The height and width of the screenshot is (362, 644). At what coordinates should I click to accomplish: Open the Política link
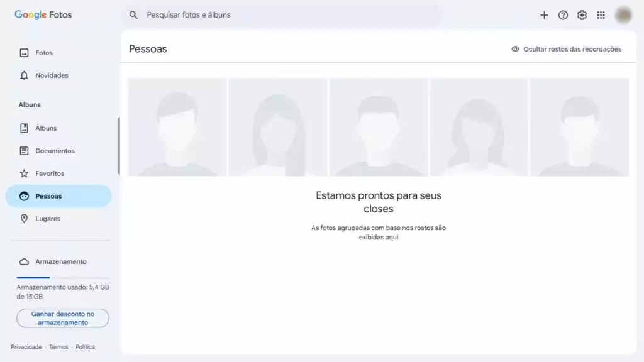(x=85, y=347)
